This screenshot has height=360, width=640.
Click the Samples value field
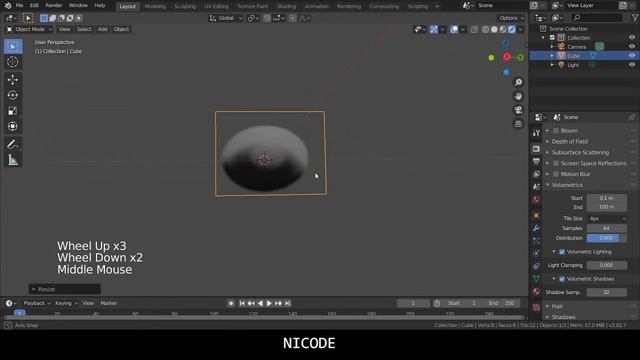click(x=607, y=228)
